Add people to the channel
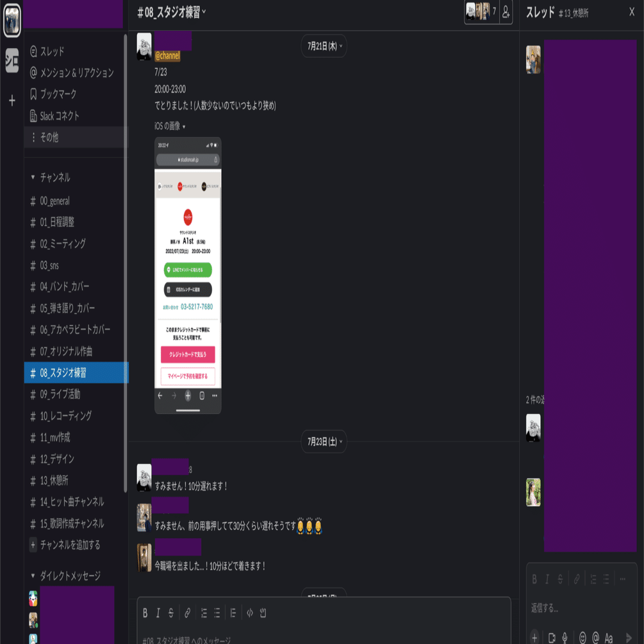This screenshot has width=644, height=644. [x=506, y=12]
